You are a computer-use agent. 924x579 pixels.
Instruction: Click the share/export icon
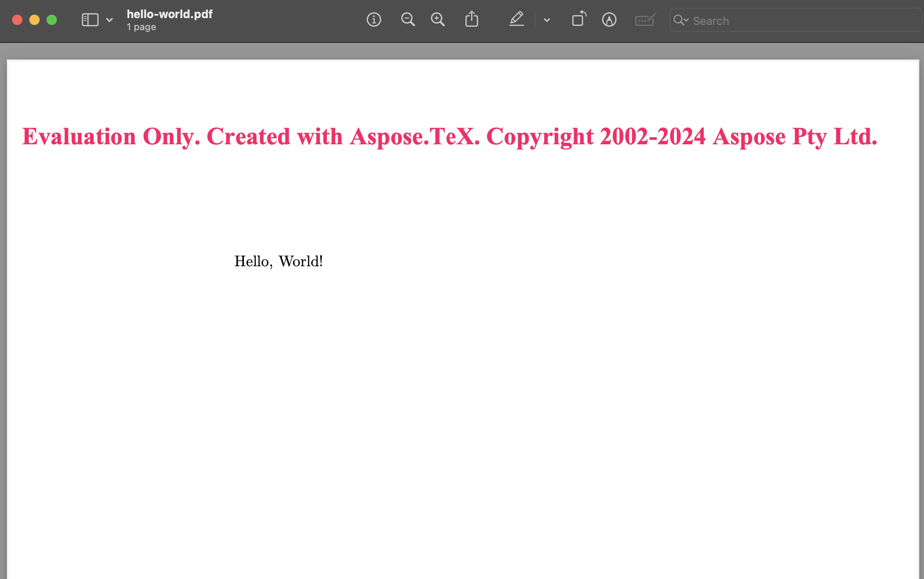[x=471, y=20]
